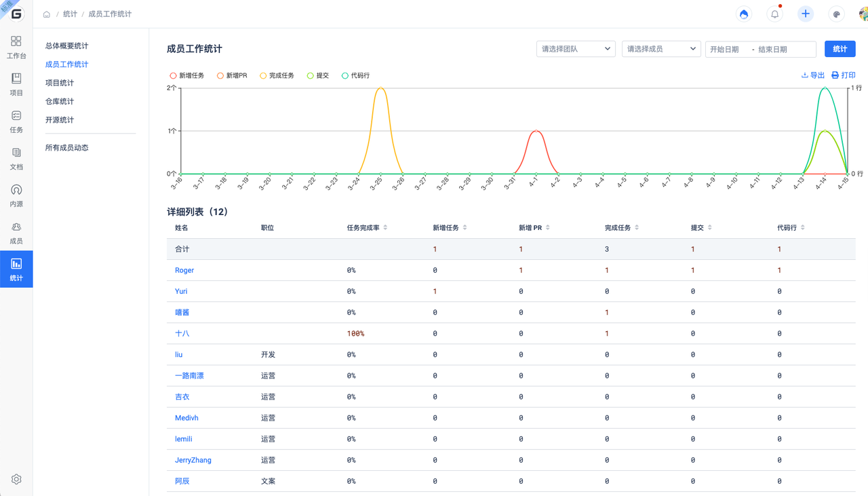The height and width of the screenshot is (496, 868).
Task: Open member Medivh's link
Action: [x=187, y=418]
